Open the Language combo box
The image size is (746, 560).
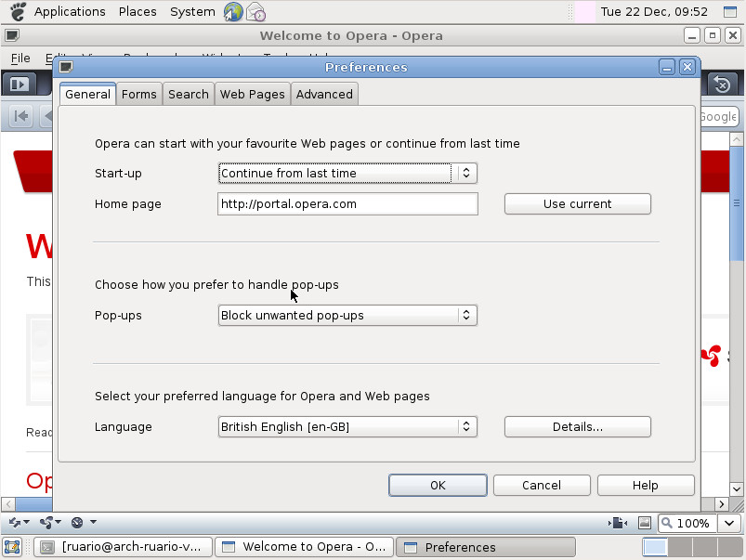347,426
